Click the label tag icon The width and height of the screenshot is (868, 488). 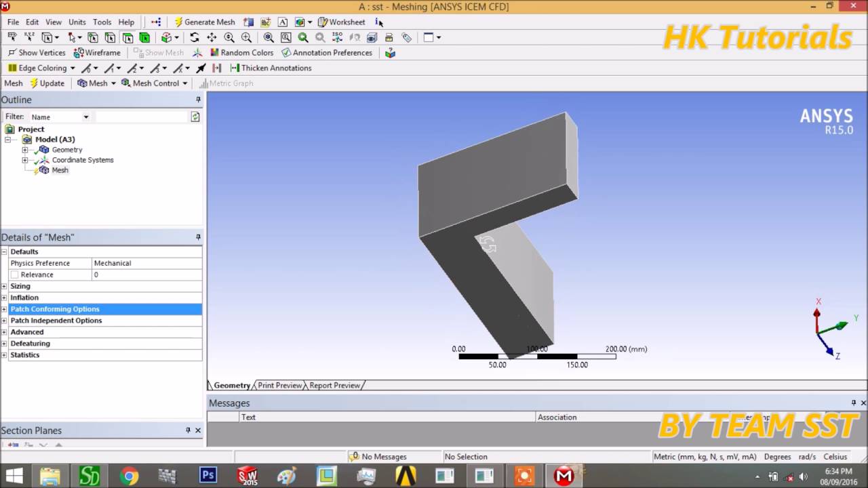coord(407,37)
